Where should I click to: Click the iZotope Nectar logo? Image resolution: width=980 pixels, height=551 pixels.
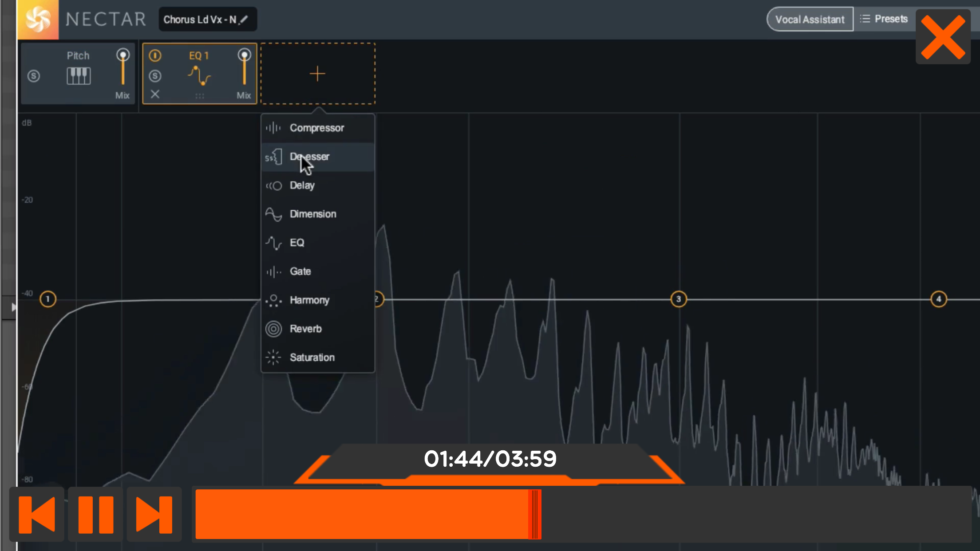point(38,20)
